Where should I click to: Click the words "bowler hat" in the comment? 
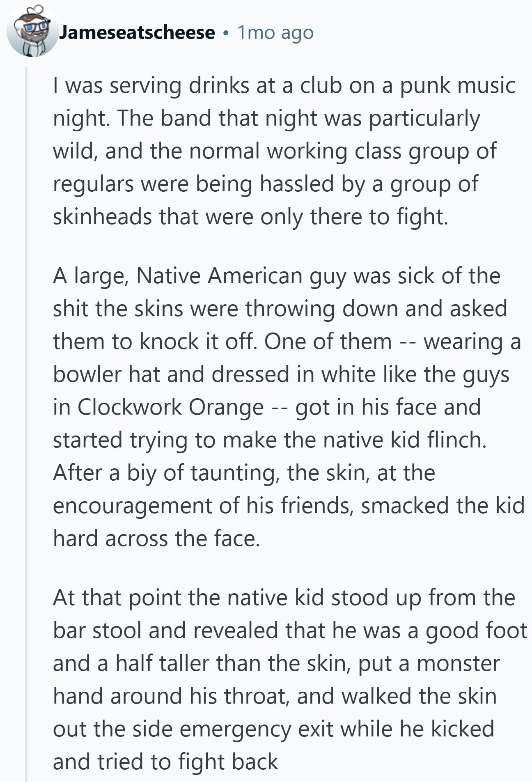coord(107,374)
